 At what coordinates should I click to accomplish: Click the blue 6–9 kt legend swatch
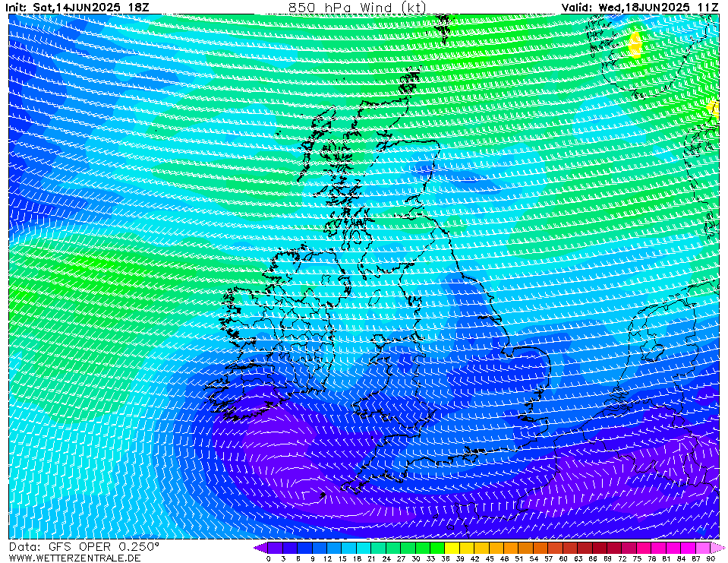[305, 548]
